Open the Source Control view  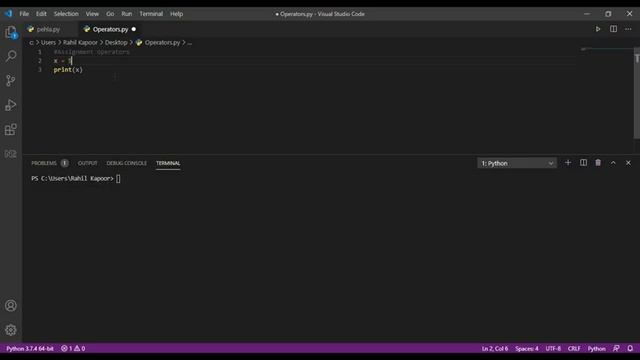(x=11, y=80)
